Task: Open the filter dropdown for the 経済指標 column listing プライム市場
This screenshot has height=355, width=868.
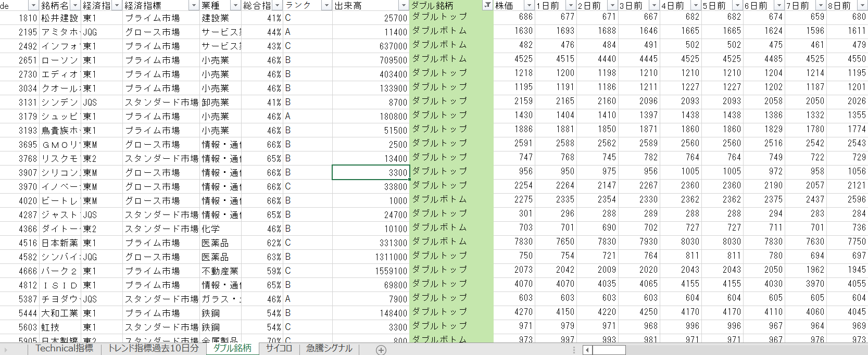Action: pos(194,5)
